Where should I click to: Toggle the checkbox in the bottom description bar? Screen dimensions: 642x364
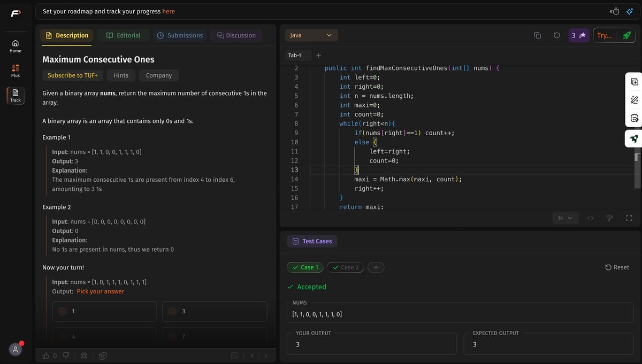[x=234, y=355]
